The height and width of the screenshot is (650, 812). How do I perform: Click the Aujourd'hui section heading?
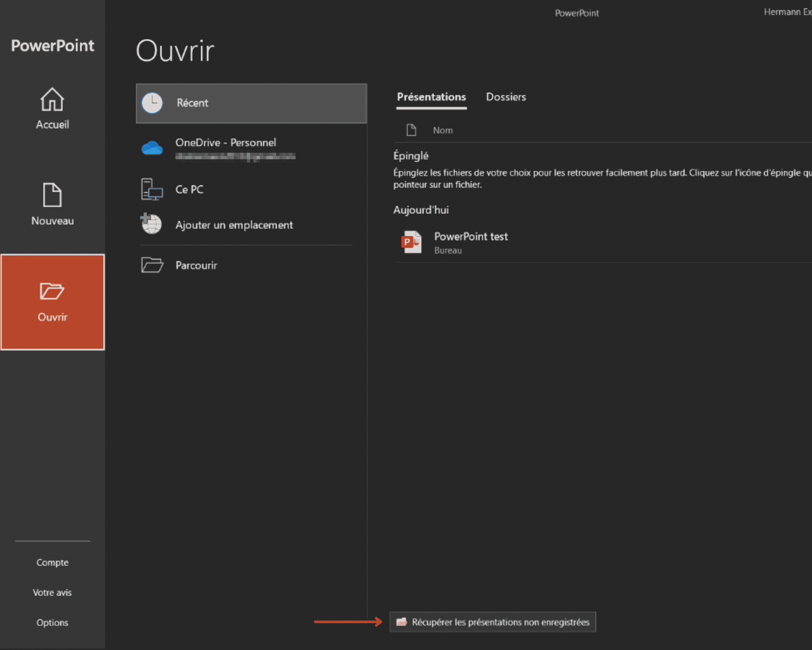pos(421,210)
